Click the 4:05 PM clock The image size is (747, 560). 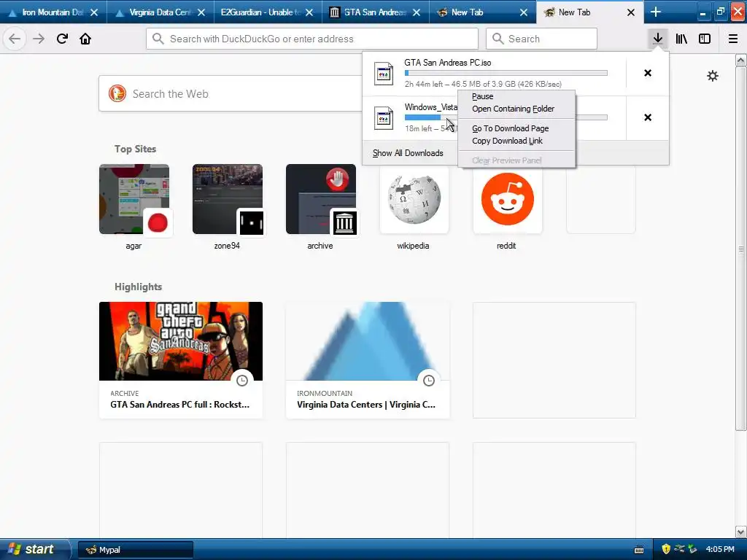tap(720, 549)
